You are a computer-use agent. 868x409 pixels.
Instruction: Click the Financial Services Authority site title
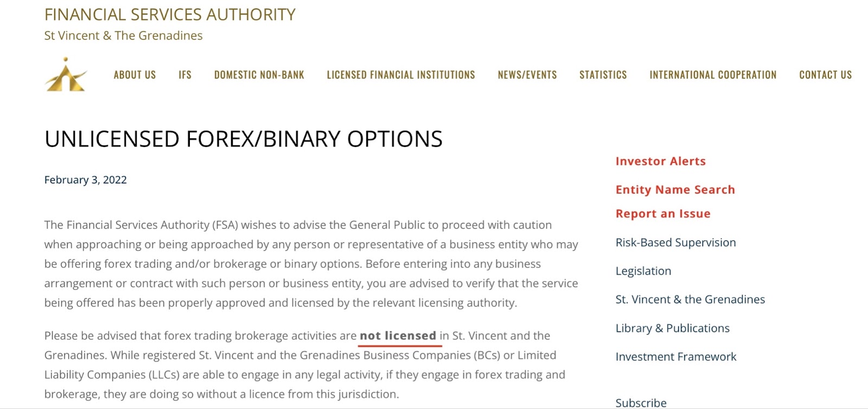tap(170, 15)
